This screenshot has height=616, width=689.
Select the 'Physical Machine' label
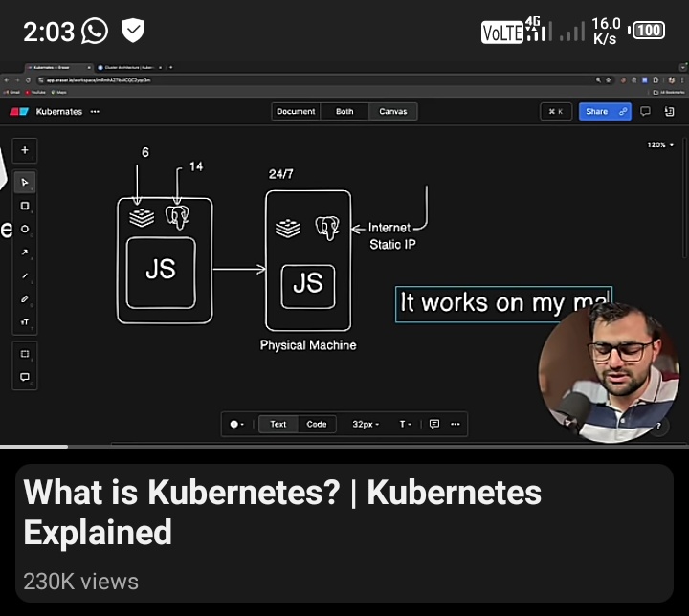[x=308, y=345]
